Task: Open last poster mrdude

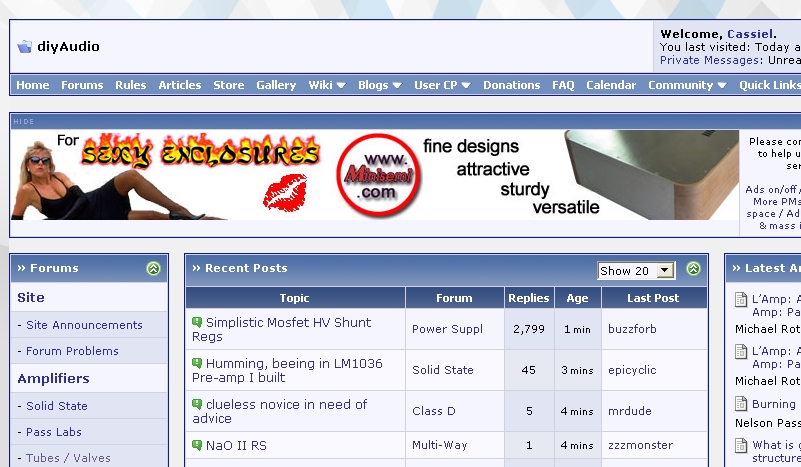Action: coord(629,411)
